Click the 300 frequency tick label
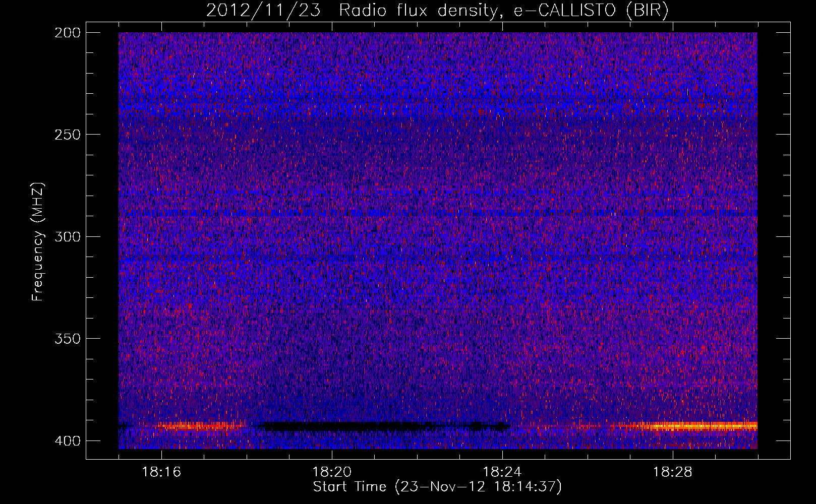The height and width of the screenshot is (504, 816). (67, 236)
